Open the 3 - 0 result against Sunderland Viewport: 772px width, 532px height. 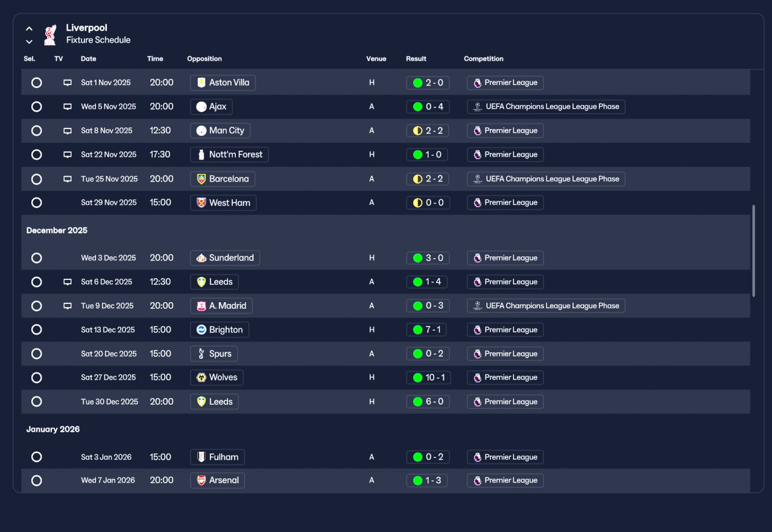click(428, 258)
